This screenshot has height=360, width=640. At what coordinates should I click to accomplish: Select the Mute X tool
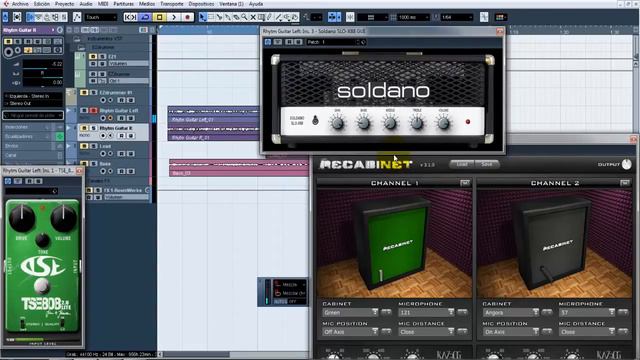coord(253,17)
